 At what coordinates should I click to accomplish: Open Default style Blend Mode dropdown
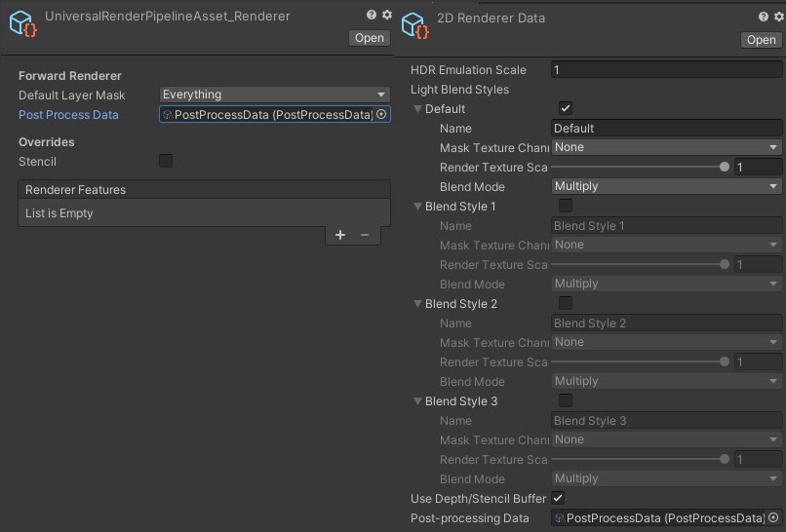[x=667, y=186]
